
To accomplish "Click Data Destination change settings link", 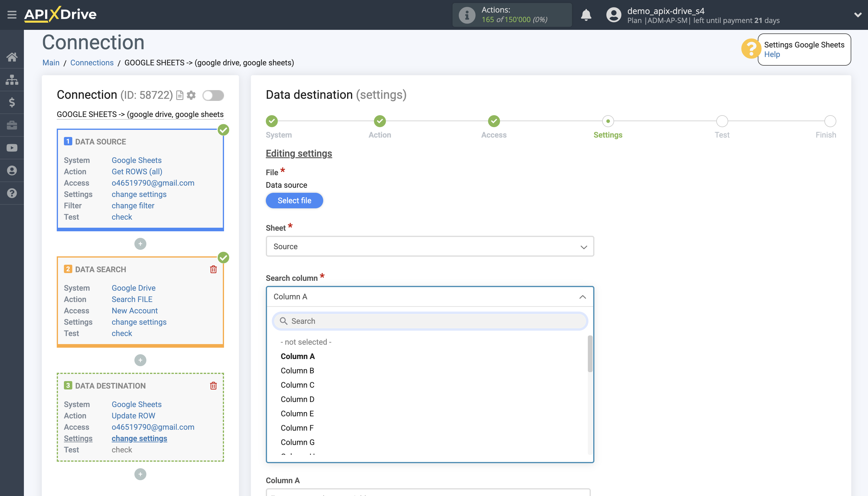I will [x=139, y=438].
